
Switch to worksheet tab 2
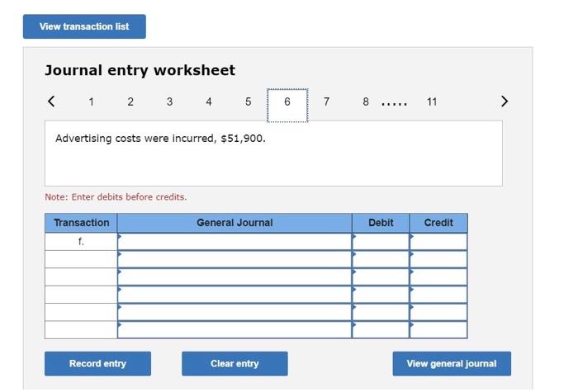(130, 102)
